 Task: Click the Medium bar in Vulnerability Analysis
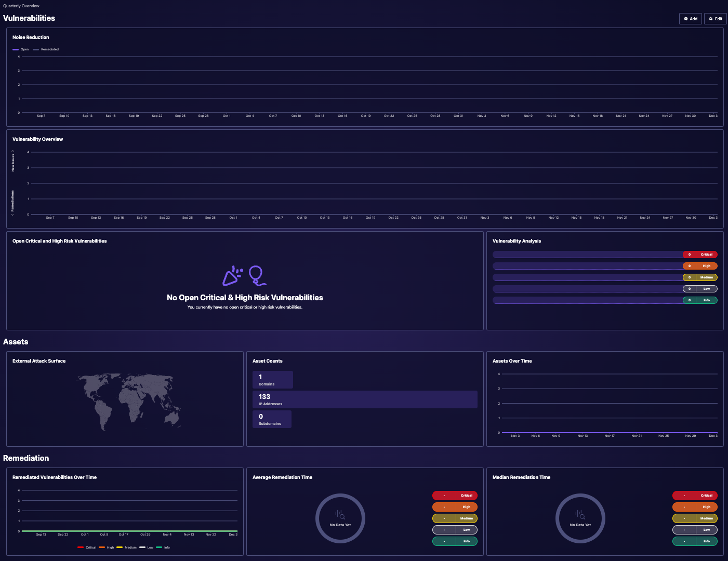pos(604,277)
